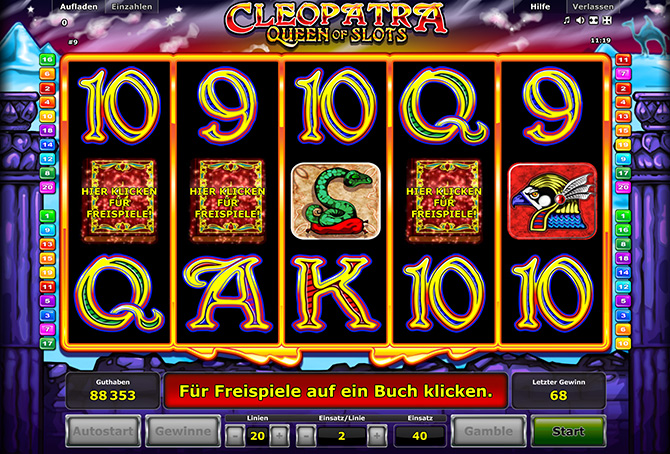Select payline 11 marker at top right
Image resolution: width=670 pixels, height=454 pixels.
[623, 60]
